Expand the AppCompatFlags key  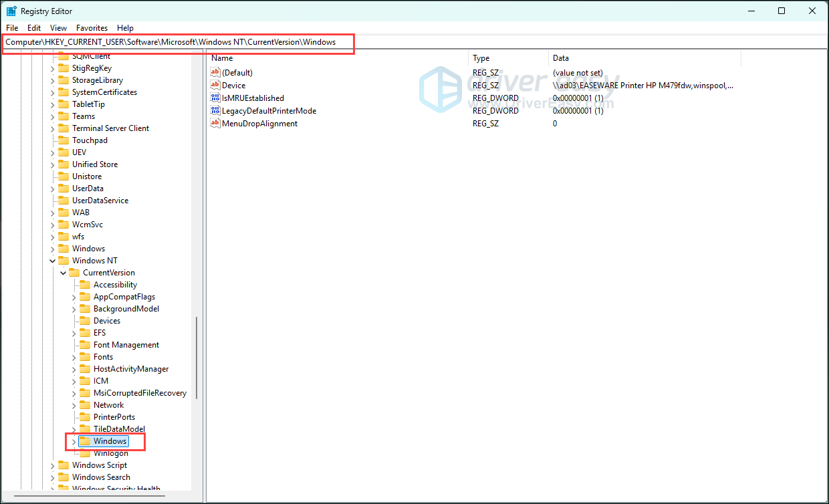74,297
